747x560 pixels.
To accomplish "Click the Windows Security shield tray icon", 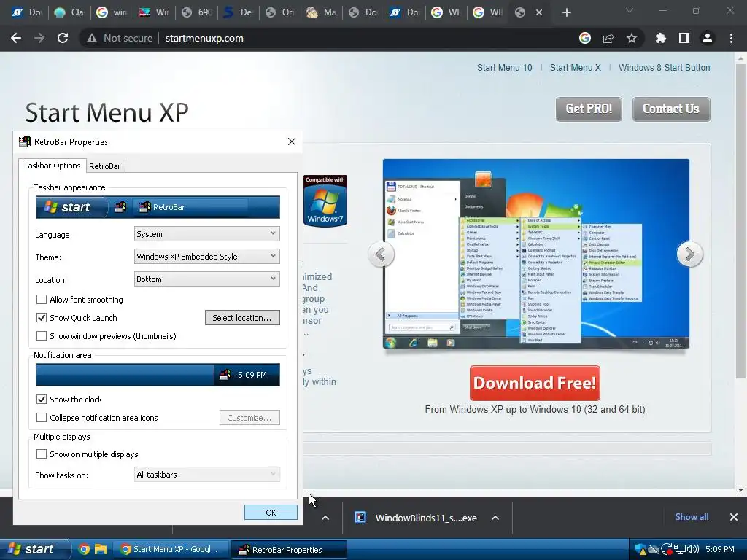I will (640, 549).
